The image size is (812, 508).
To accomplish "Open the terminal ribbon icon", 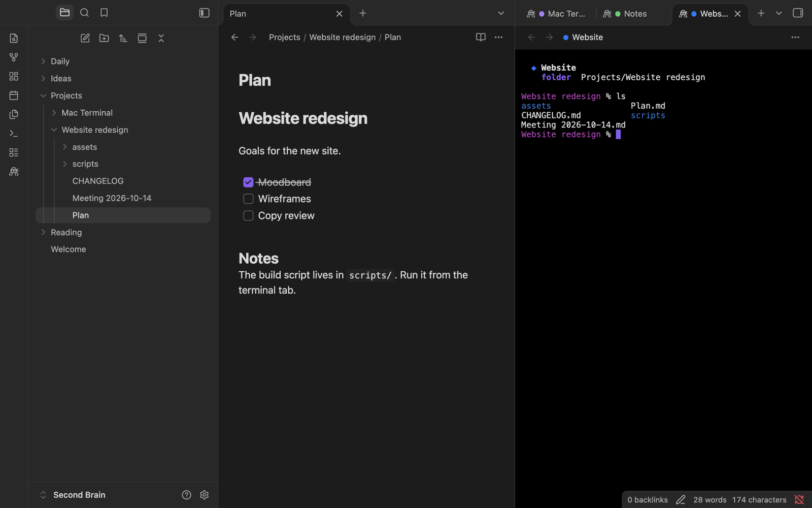I will [14, 133].
